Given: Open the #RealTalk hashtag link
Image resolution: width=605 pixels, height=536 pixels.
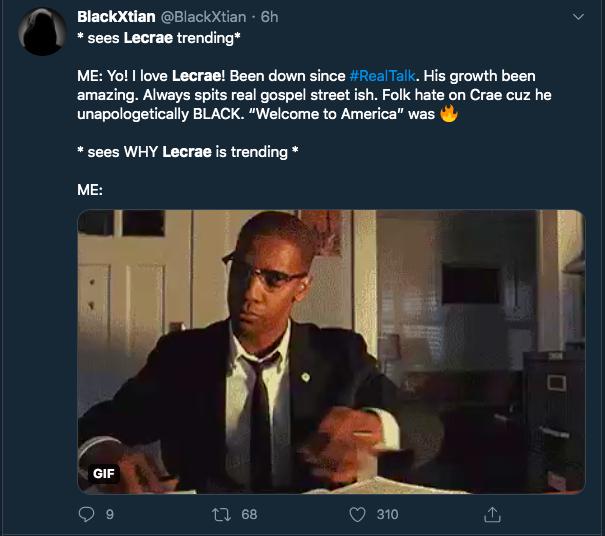Looking at the screenshot, I should tap(384, 76).
